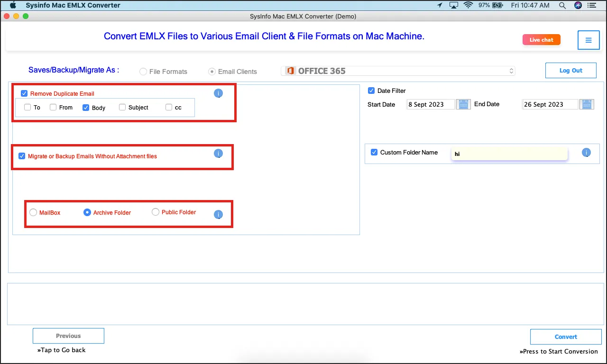
Task: Select the Email Clients radio option
Action: click(x=212, y=72)
